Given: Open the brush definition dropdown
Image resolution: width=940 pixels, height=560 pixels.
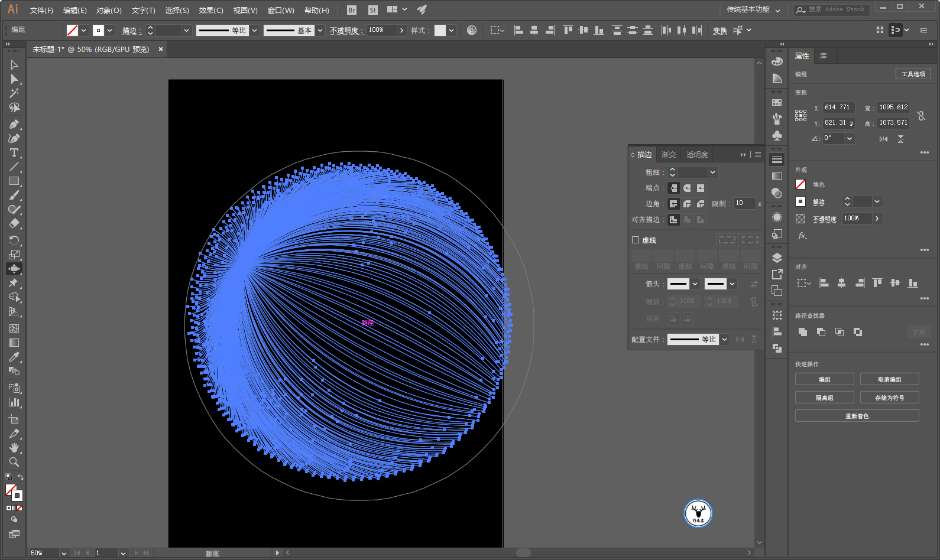Looking at the screenshot, I should pos(320,30).
